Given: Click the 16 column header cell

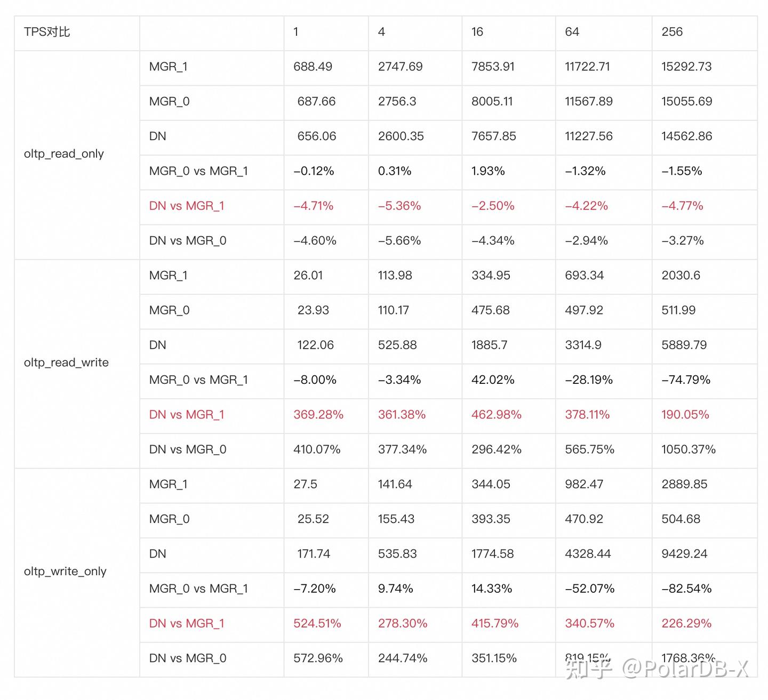Looking at the screenshot, I should (x=477, y=32).
